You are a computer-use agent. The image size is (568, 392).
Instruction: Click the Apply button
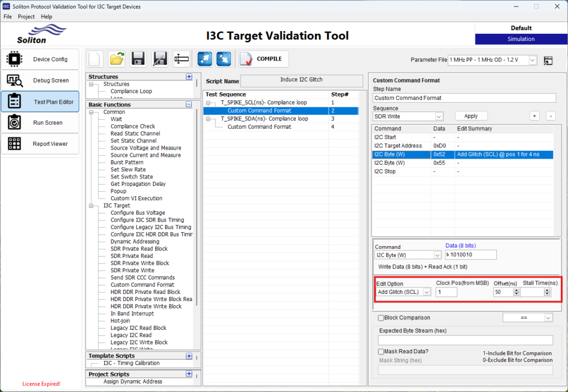pos(471,116)
